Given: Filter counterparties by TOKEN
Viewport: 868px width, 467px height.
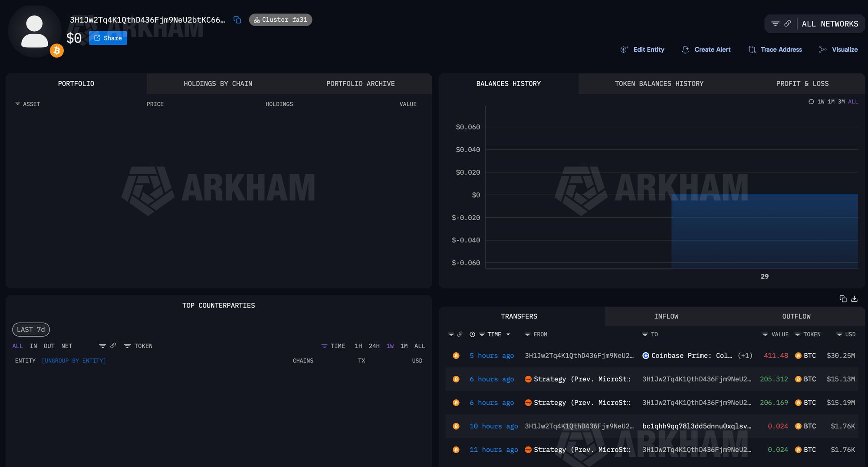Looking at the screenshot, I should click(x=138, y=346).
